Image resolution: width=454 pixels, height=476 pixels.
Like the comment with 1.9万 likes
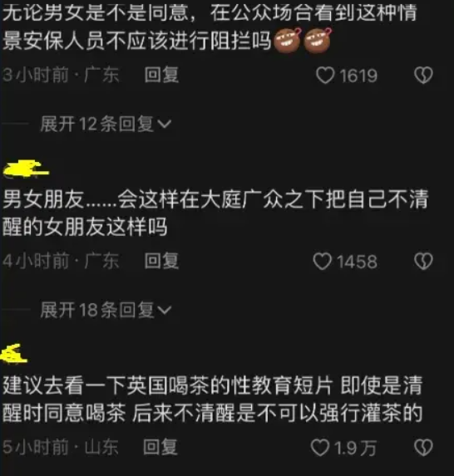click(319, 448)
